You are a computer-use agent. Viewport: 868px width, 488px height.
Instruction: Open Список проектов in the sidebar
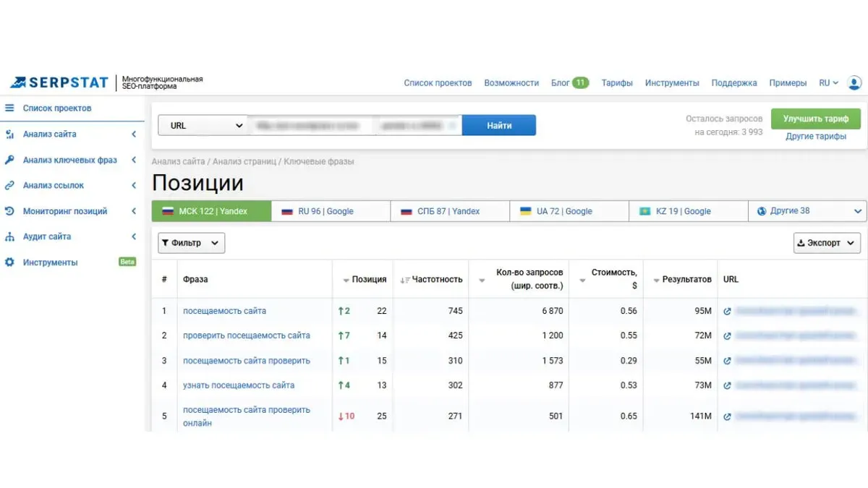click(x=57, y=108)
